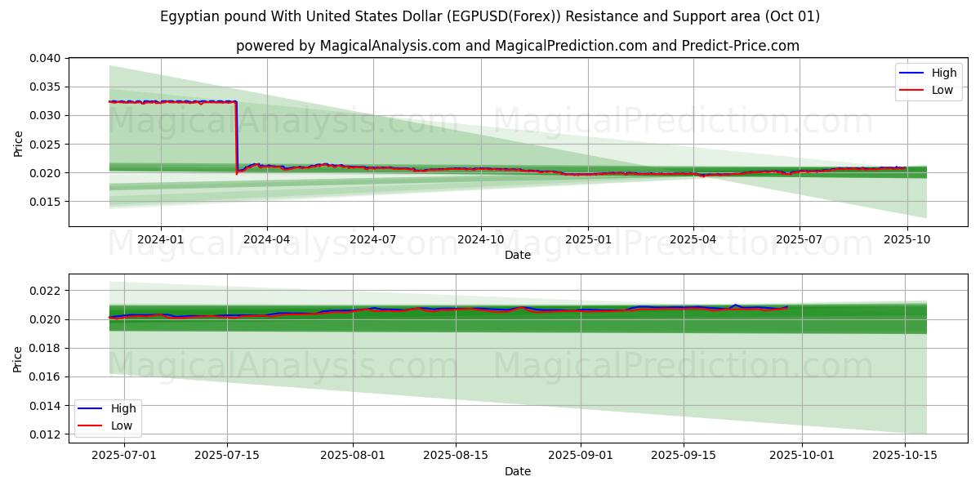
Task: Click the 0.040 label on upper price axis
Action: 45,58
